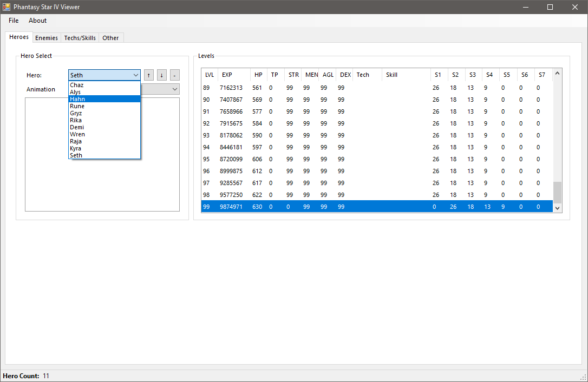Click the highlighted level 99 row

(377, 207)
